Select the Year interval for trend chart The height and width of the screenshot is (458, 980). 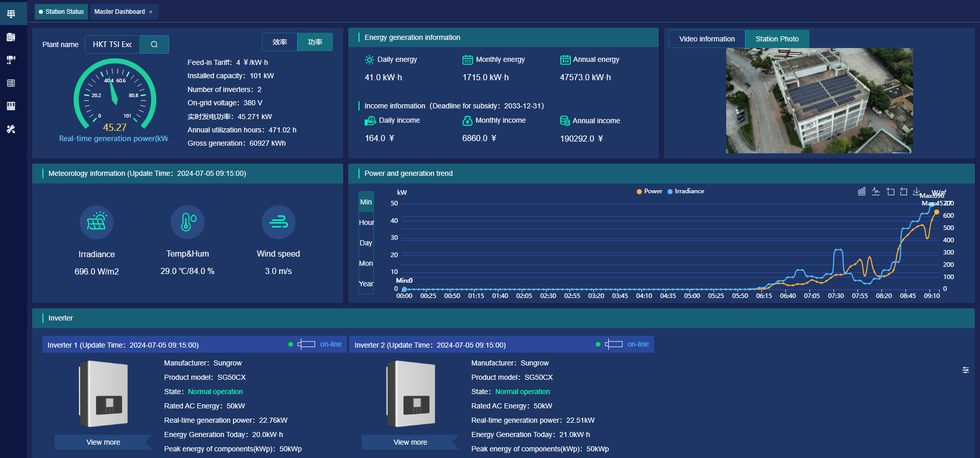pos(366,284)
